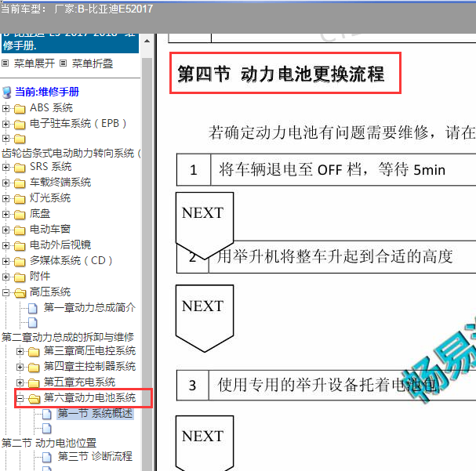Open 第一节 系统概述 page

(95, 413)
